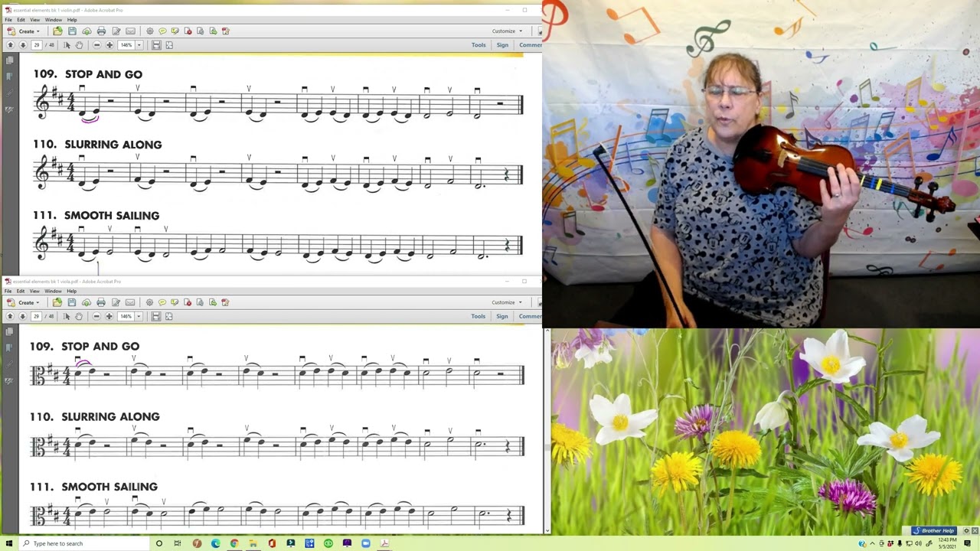Show page thumbnails panel in the viola window sidebar
This screenshot has width=980, height=551.
(x=9, y=331)
